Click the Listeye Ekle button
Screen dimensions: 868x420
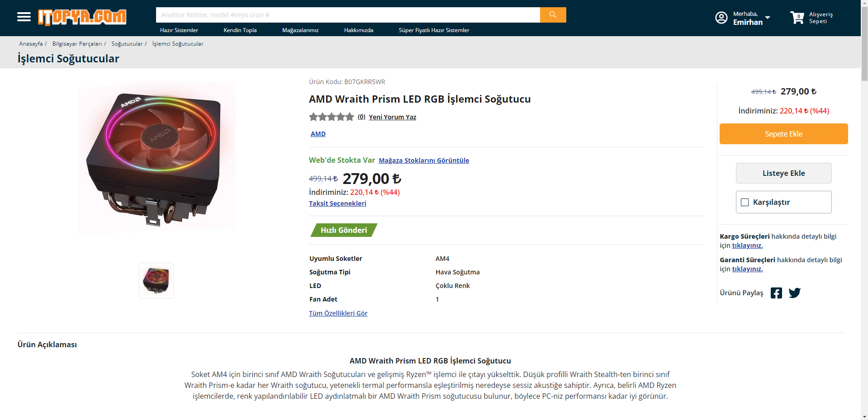(783, 173)
